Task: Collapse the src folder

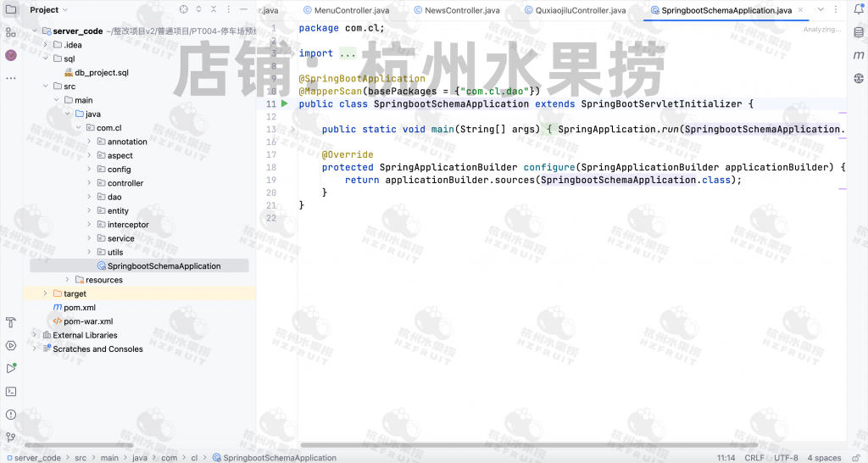Action: [x=46, y=86]
